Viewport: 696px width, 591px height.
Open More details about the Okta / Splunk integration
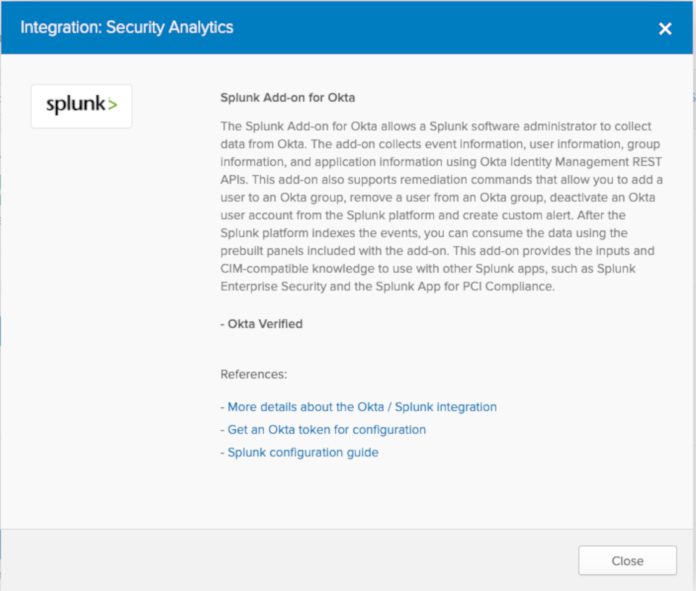(362, 407)
